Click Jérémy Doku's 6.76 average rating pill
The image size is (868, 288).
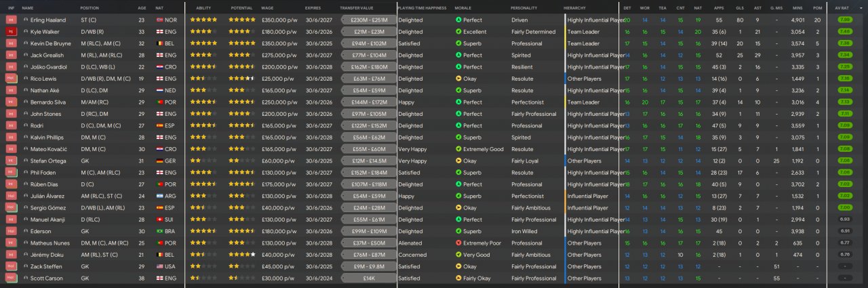point(846,255)
